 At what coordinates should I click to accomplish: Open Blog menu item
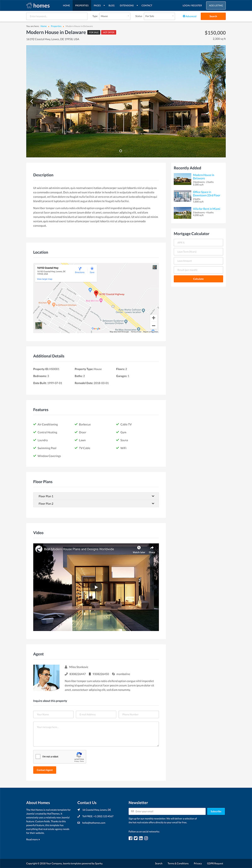coord(112,5)
